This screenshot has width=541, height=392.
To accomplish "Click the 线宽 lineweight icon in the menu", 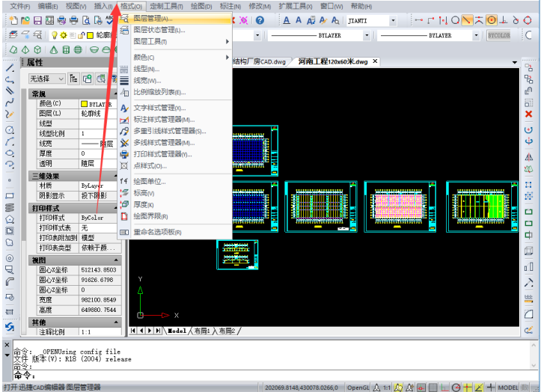I will pos(124,81).
